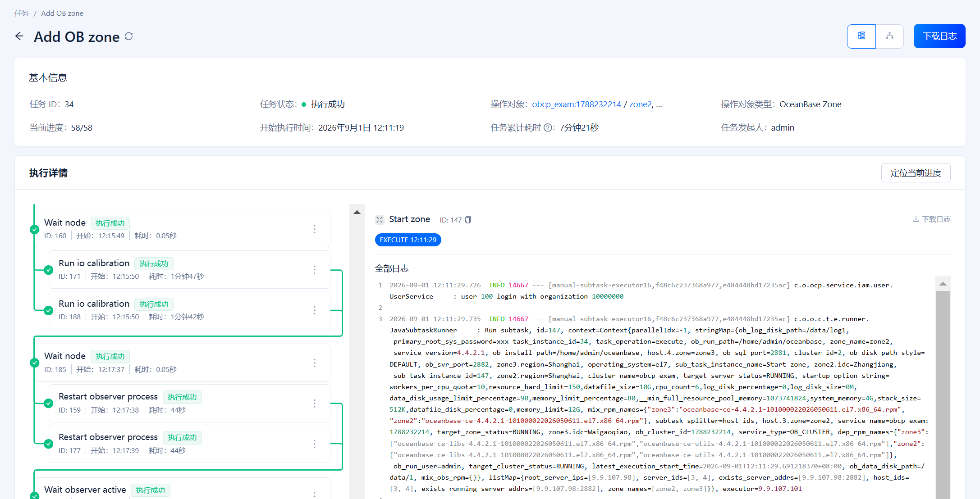
Task: Click the 定位当前进度 button
Action: click(916, 173)
